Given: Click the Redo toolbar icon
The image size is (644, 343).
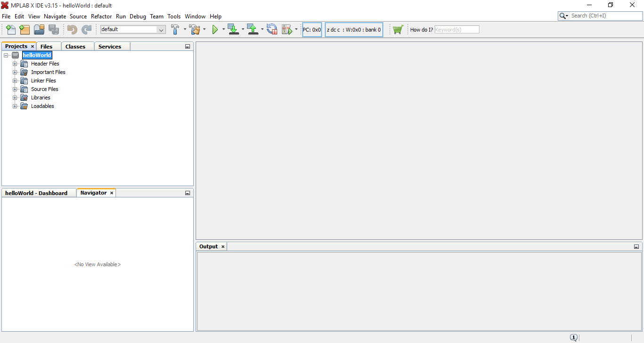Looking at the screenshot, I should click(87, 29).
